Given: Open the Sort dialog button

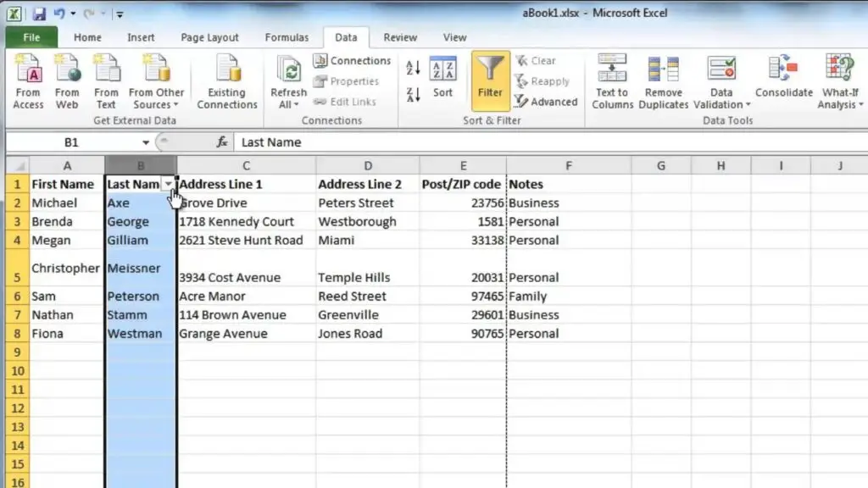Looking at the screenshot, I should [442, 79].
